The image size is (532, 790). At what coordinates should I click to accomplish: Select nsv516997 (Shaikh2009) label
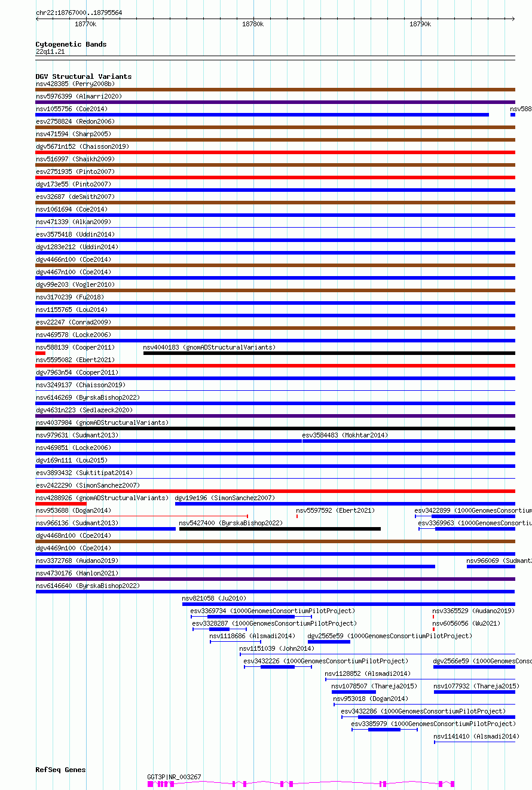[x=75, y=159]
